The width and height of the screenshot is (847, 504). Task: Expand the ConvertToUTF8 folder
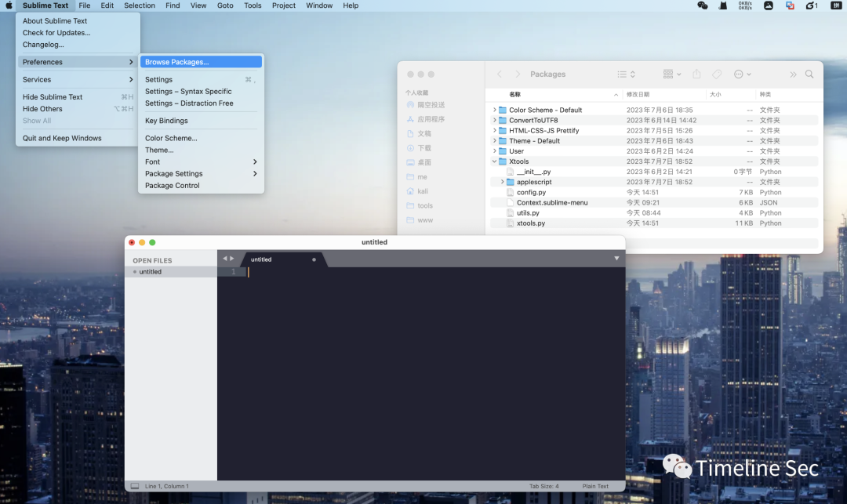494,120
